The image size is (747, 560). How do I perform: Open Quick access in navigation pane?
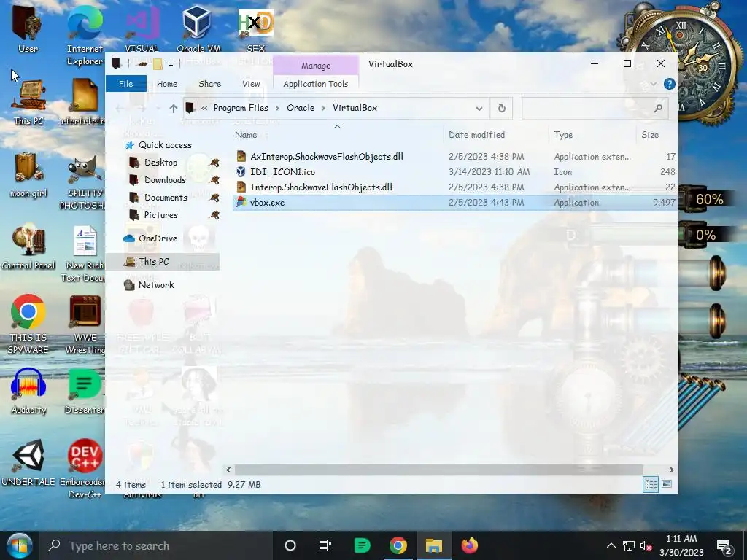(x=165, y=145)
